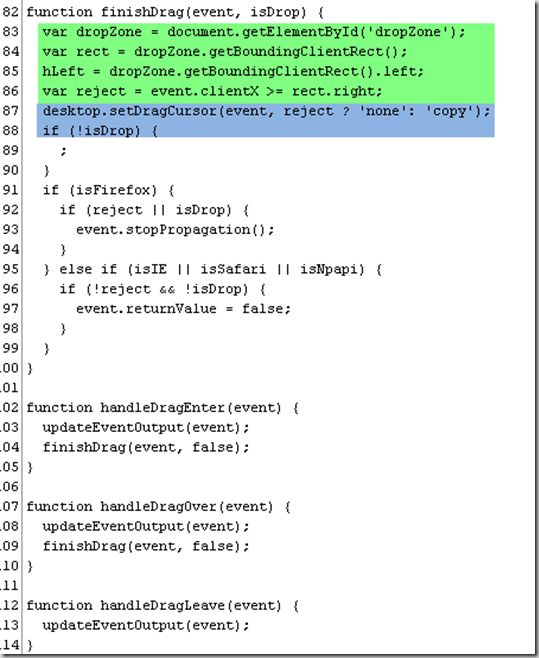The height and width of the screenshot is (658, 539).
Task: Click the function handleDragLeave(event) declaration
Action: pos(162,606)
